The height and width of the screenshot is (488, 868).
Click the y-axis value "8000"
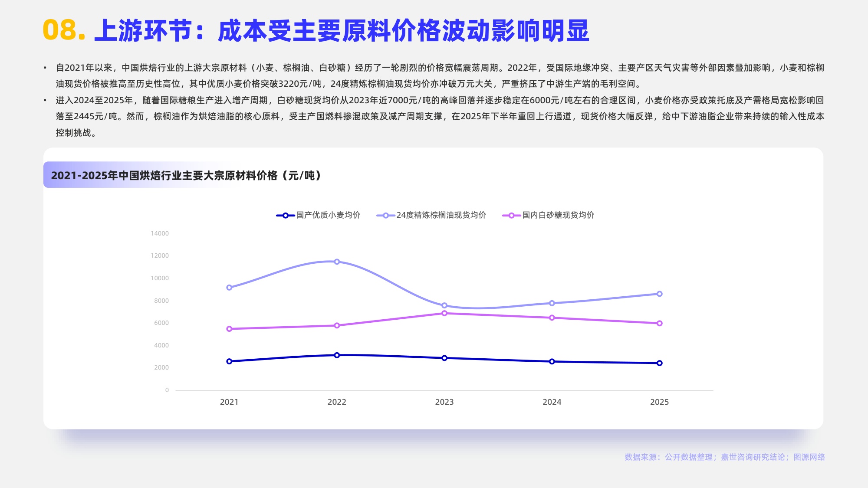(x=161, y=301)
